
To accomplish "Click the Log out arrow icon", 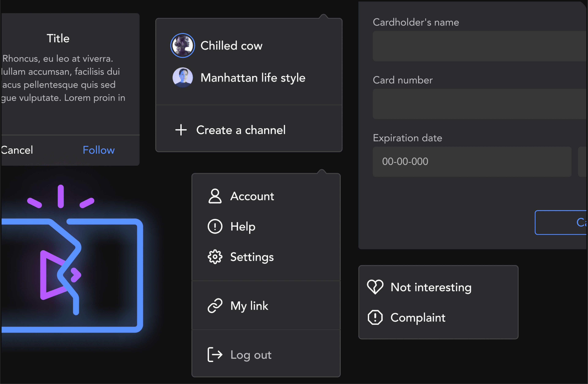I will 215,355.
